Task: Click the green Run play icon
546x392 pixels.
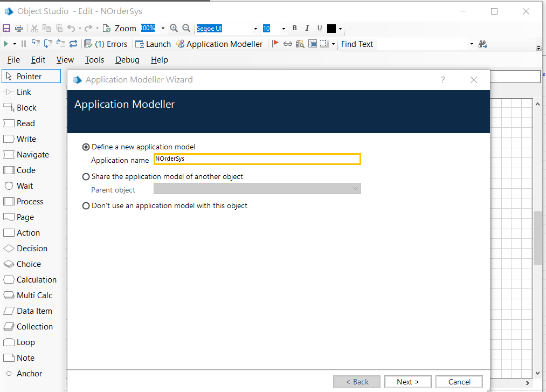Action: [x=5, y=44]
